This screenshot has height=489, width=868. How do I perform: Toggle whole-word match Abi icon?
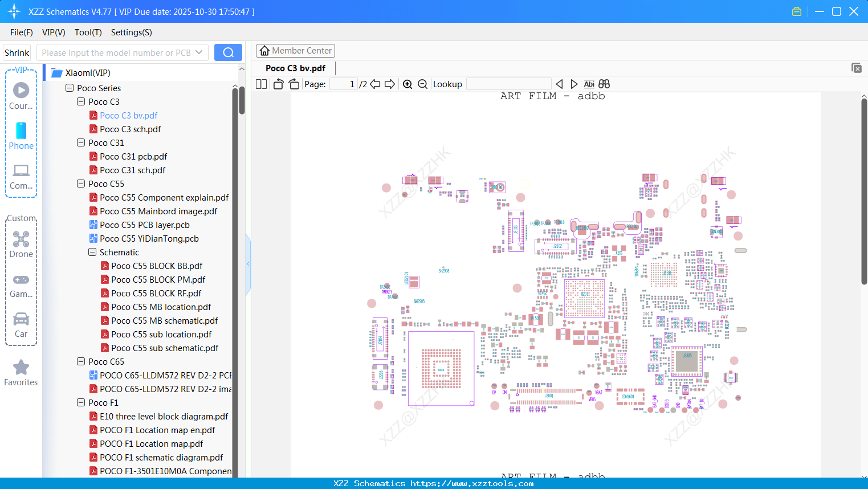tap(589, 84)
